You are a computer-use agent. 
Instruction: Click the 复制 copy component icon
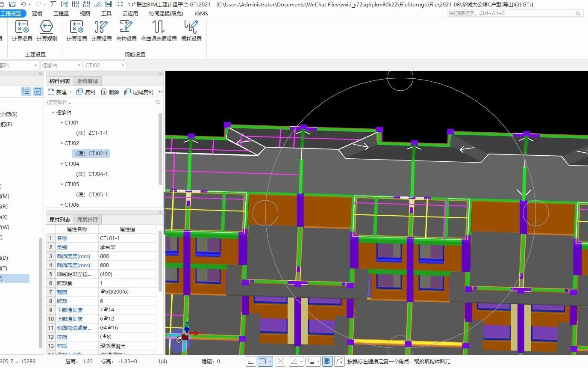click(79, 92)
